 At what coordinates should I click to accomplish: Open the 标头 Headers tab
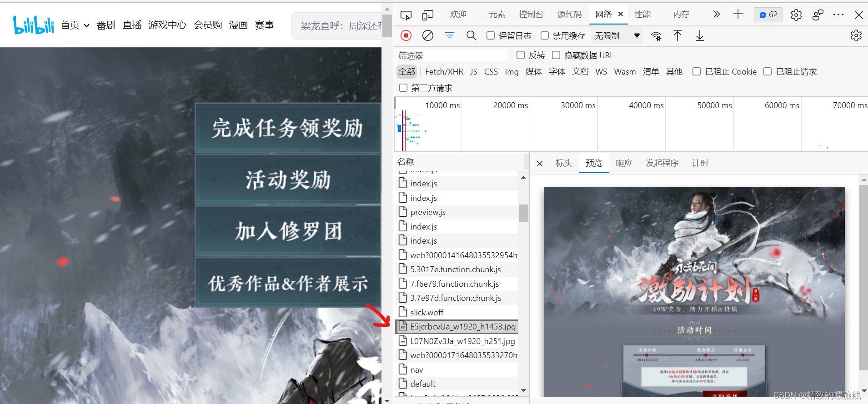click(564, 163)
